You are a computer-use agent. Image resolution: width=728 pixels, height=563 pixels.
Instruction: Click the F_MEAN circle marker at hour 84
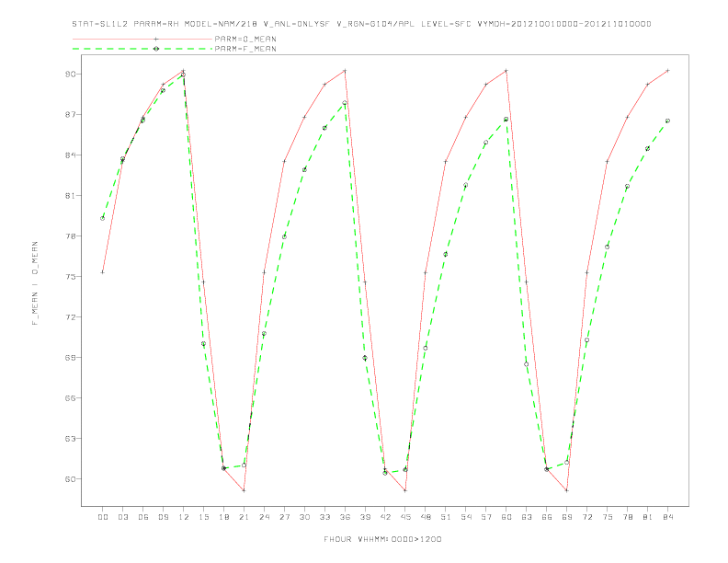[x=667, y=121]
